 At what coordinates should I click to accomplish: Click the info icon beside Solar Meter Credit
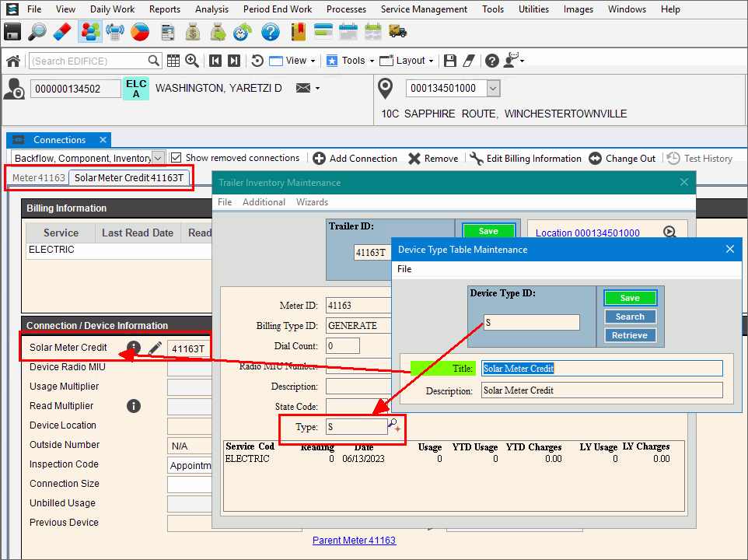(x=134, y=347)
